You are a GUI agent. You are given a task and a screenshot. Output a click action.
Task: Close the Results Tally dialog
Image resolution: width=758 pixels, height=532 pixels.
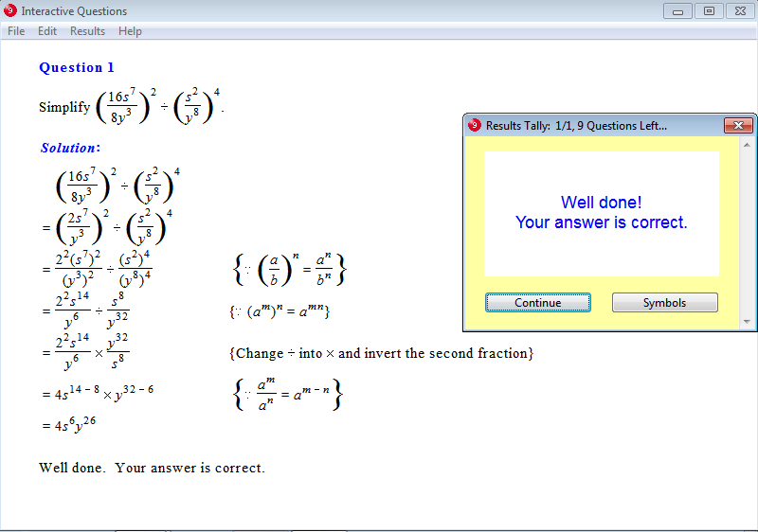click(x=737, y=126)
